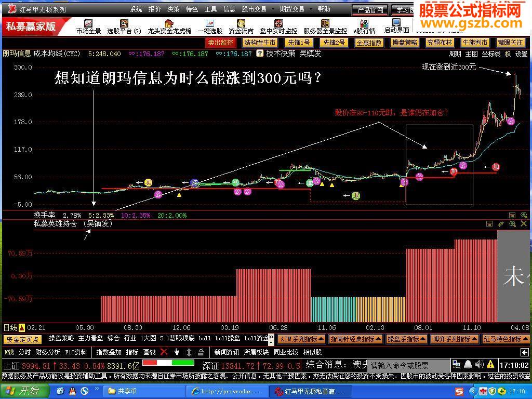Image resolution: width=532 pixels, height=399 pixels.
Task: Click the 指数叠加 option
Action: 109,352
